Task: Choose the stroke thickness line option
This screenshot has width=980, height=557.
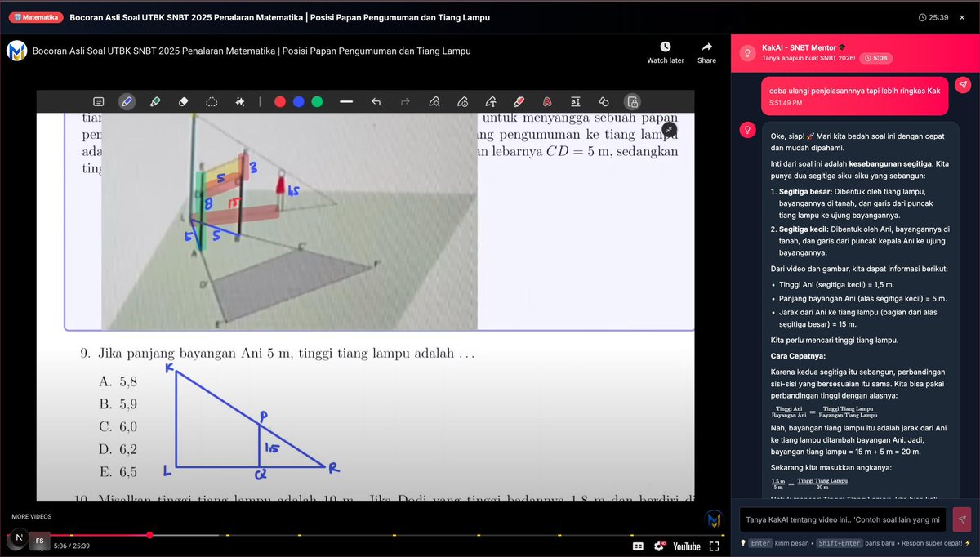Action: (x=346, y=101)
